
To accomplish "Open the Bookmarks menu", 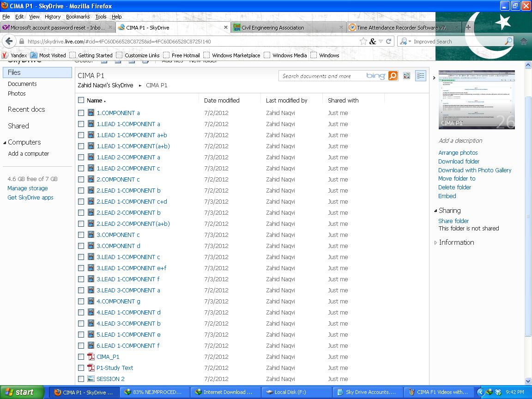I will [78, 17].
